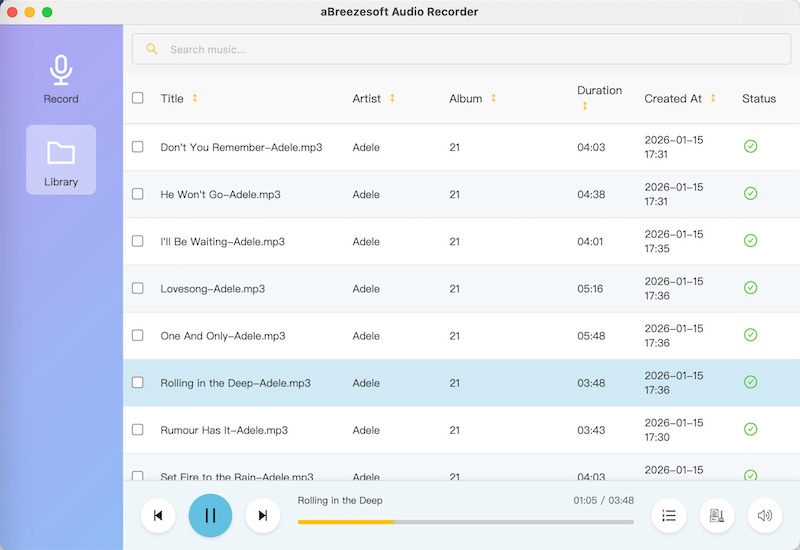
Task: Check the He Won't Go row checkbox
Action: click(138, 194)
